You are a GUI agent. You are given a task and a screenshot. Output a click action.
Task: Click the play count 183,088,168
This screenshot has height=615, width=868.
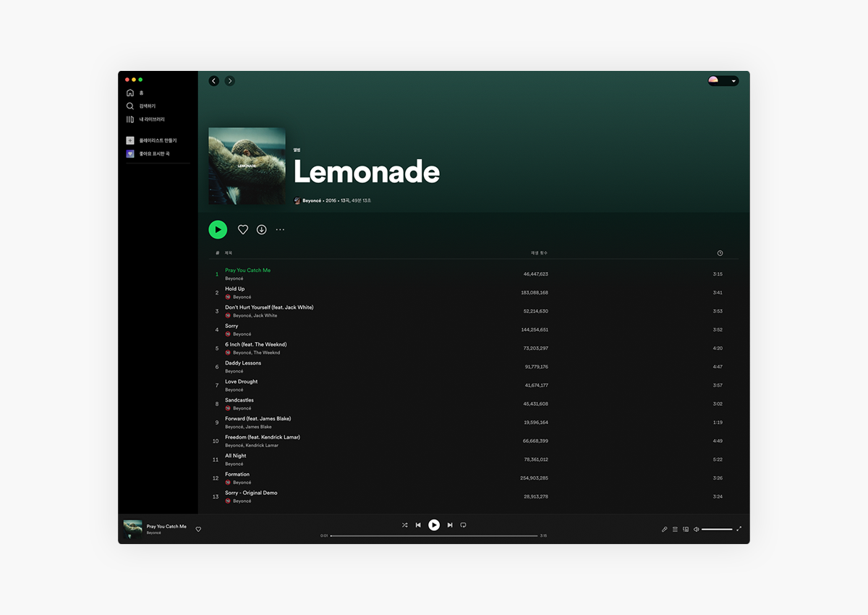click(x=535, y=293)
